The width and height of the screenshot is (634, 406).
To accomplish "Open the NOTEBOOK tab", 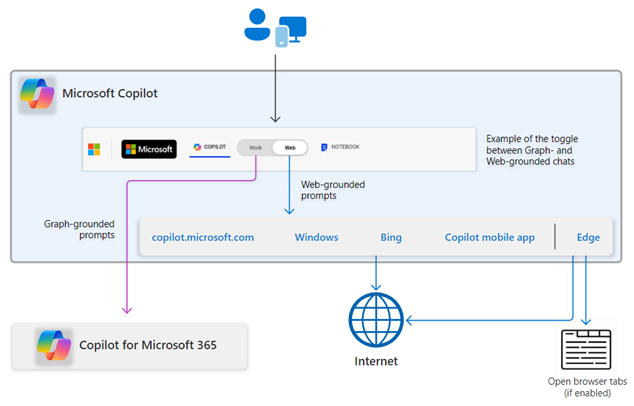I will click(340, 147).
